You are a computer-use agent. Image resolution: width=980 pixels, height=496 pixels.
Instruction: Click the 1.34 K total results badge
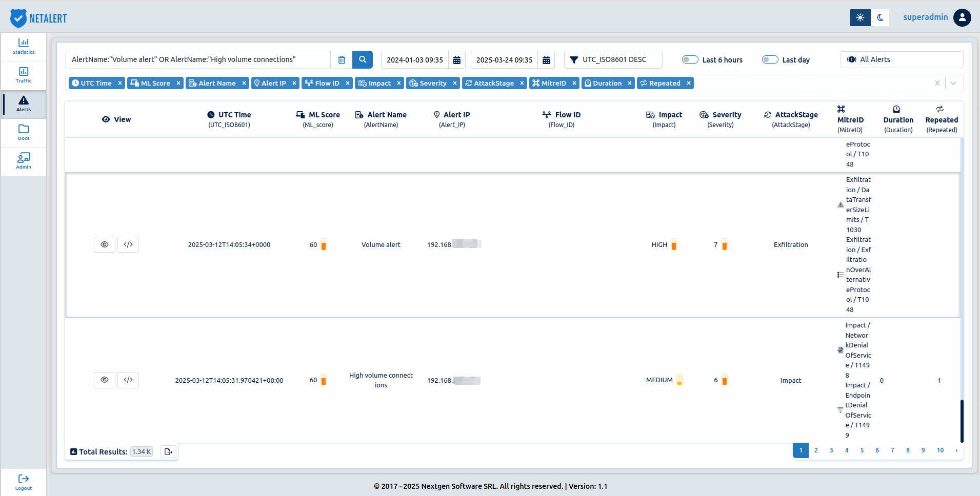pos(142,451)
